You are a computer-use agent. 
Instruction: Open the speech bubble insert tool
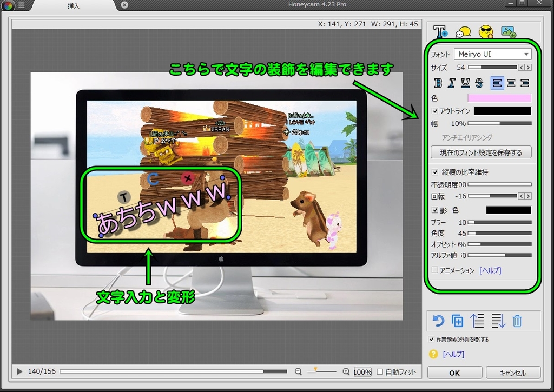(463, 32)
